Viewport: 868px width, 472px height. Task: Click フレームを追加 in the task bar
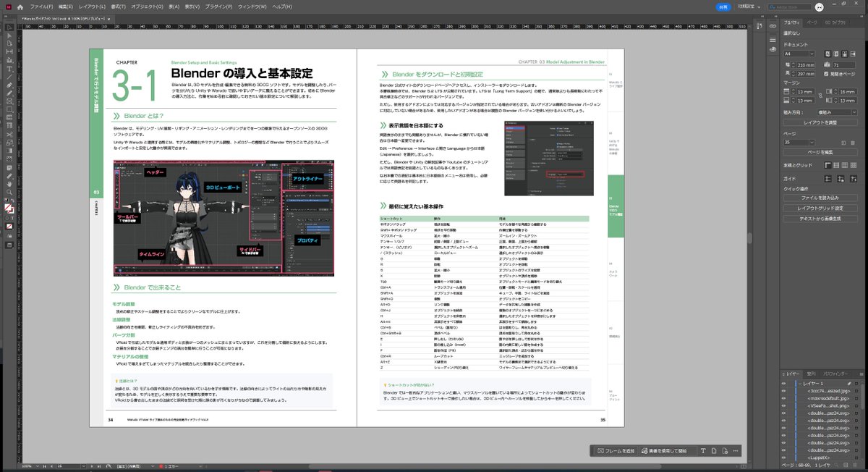(x=616, y=451)
